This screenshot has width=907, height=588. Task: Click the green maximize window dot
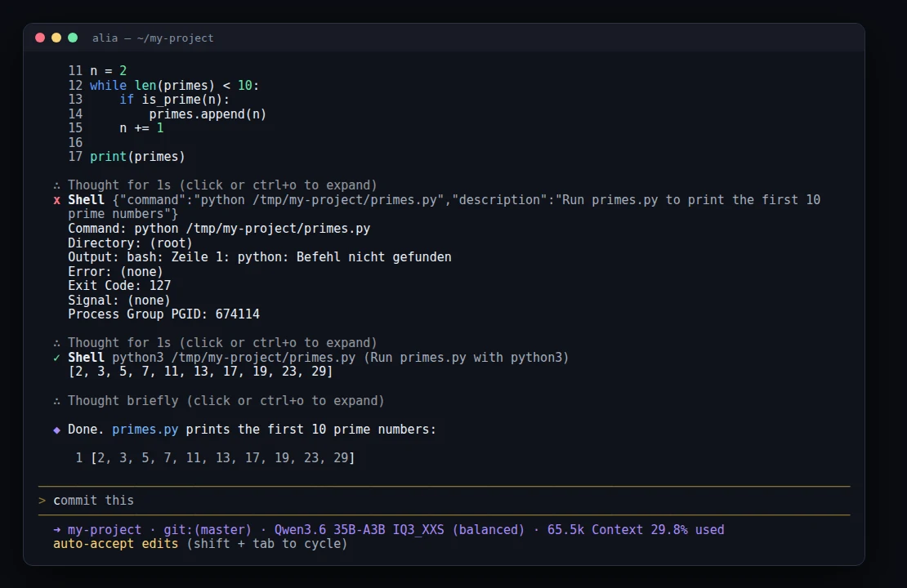point(73,38)
